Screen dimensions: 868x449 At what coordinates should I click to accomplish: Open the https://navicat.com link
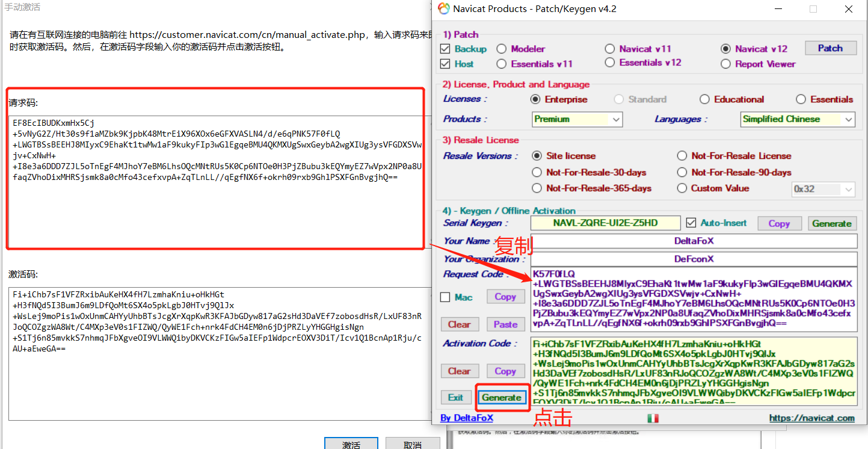click(811, 418)
